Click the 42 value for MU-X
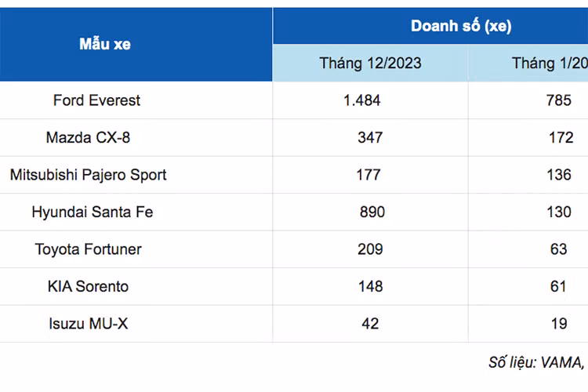Viewport: 588px width, 392px height. (x=370, y=323)
